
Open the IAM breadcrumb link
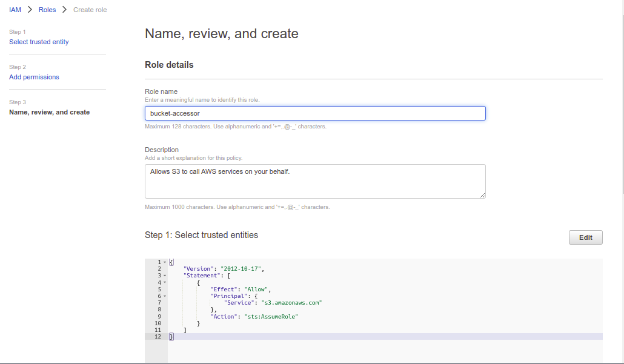15,10
